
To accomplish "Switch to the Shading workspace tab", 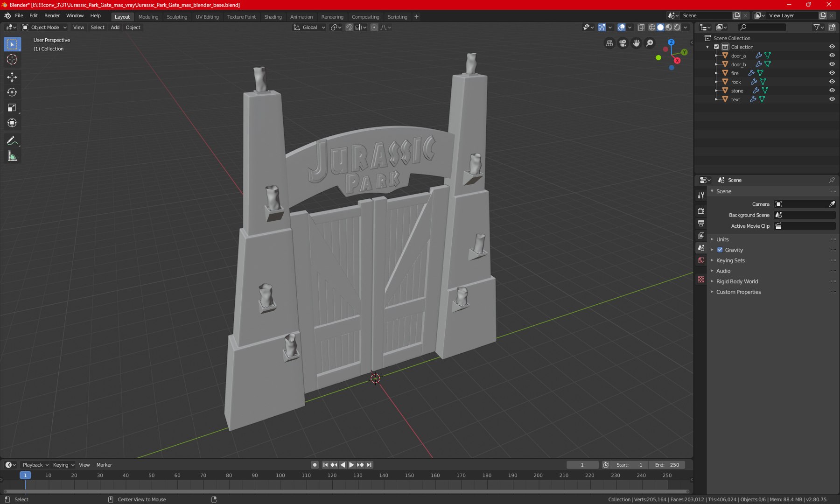I will (x=273, y=17).
